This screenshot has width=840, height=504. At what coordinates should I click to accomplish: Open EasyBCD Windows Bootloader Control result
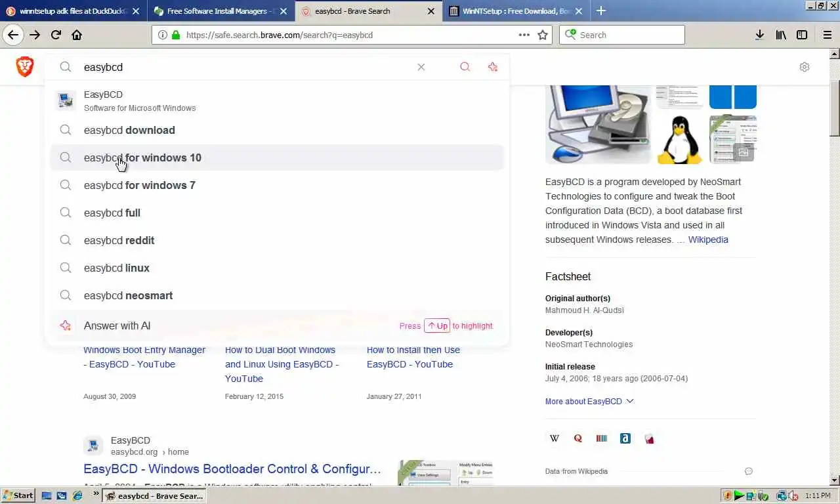[232, 469]
